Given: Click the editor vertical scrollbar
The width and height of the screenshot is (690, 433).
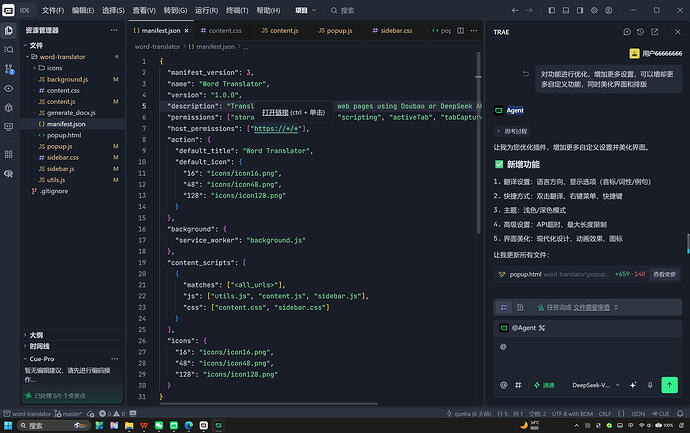Looking at the screenshot, I should (x=478, y=143).
